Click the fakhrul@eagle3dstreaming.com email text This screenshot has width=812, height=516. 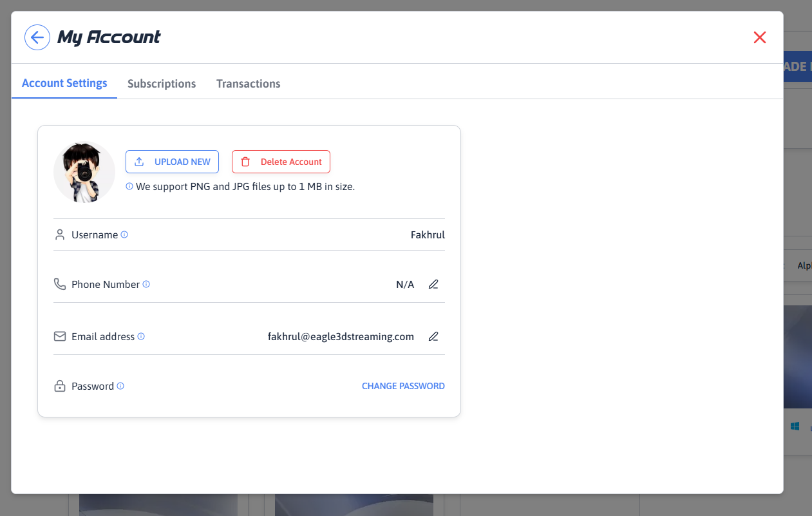341,336
